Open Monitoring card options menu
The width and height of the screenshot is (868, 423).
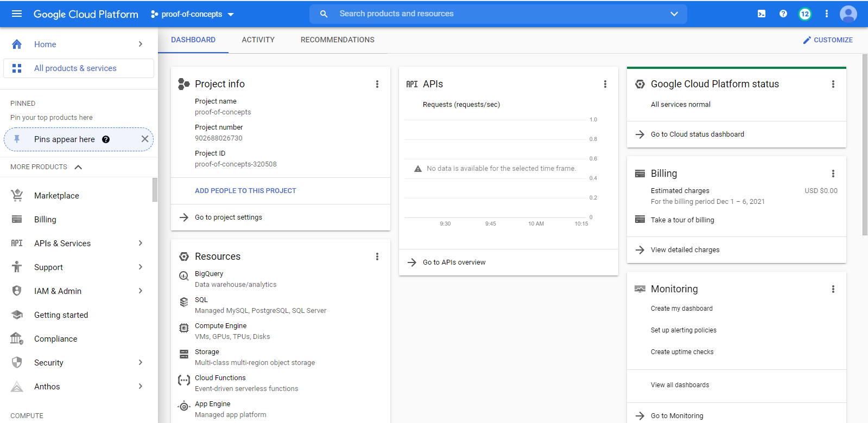tap(833, 289)
